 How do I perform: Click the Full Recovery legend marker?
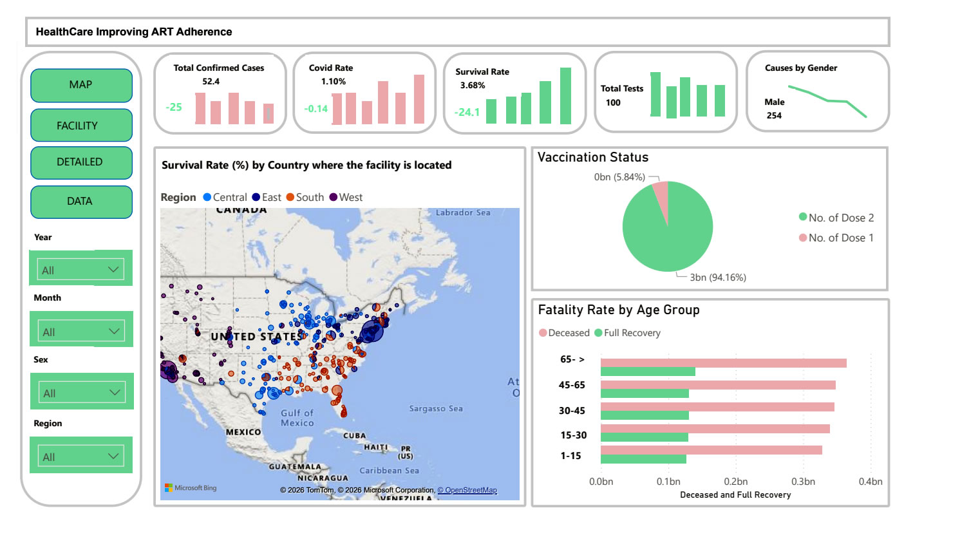[x=598, y=333]
